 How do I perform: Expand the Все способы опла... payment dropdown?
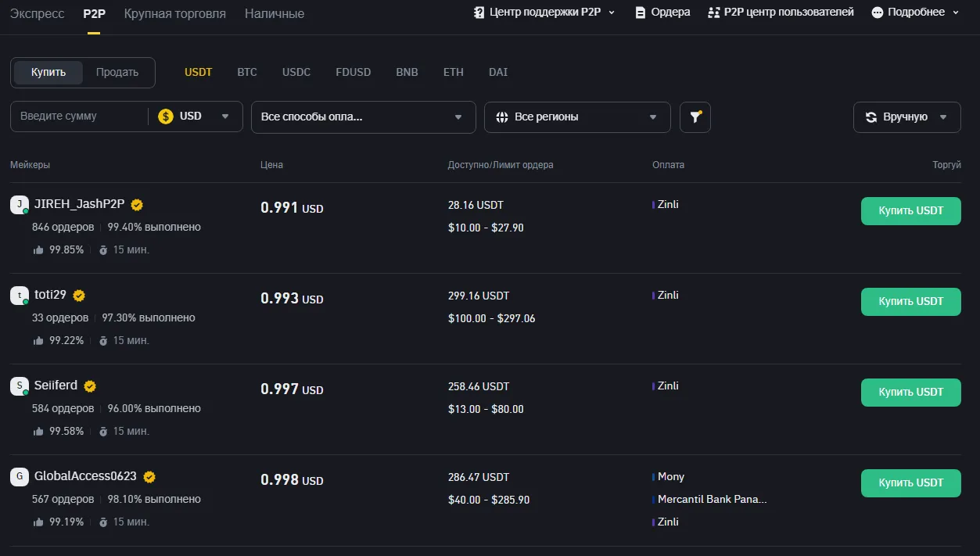pos(363,117)
